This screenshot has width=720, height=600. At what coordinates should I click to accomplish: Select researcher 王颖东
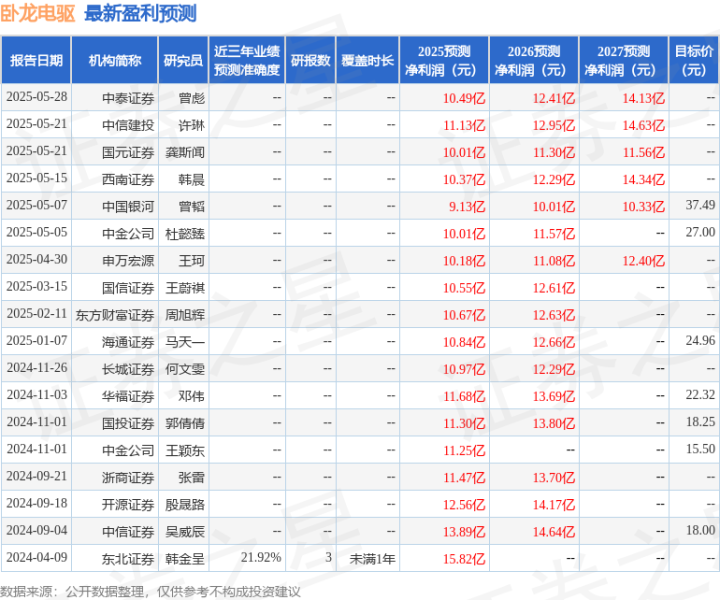(185, 450)
